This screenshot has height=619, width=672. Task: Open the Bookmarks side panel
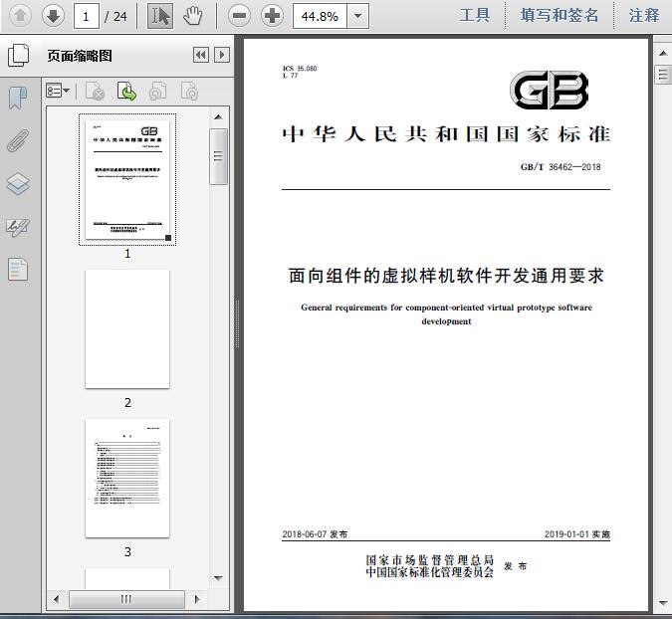(x=18, y=98)
